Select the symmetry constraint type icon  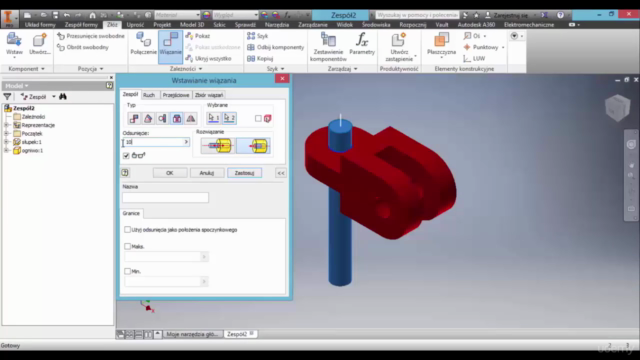click(191, 118)
